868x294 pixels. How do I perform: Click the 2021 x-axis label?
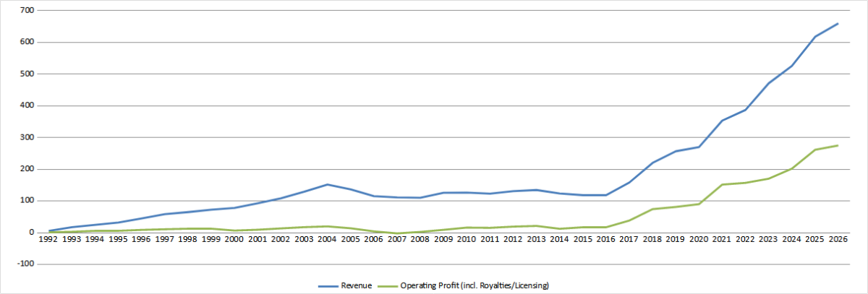tap(721, 241)
